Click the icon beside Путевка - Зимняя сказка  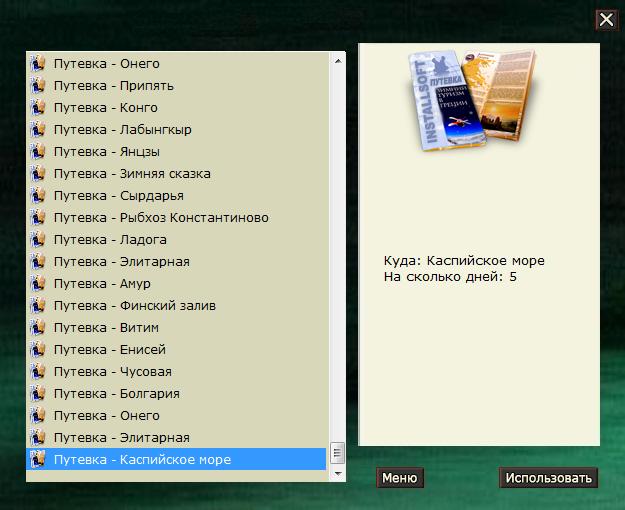[x=37, y=173]
